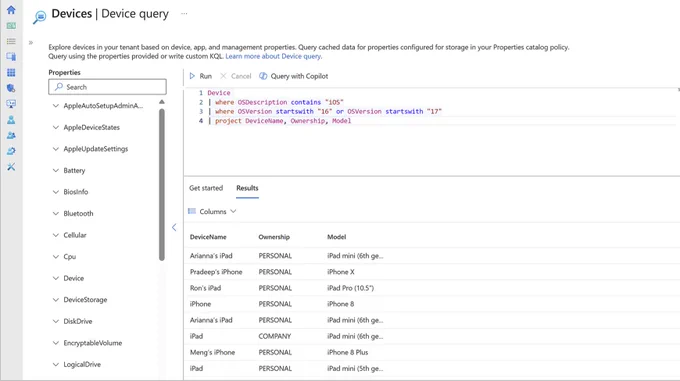
Task: Click the Properties search field
Action: [108, 87]
